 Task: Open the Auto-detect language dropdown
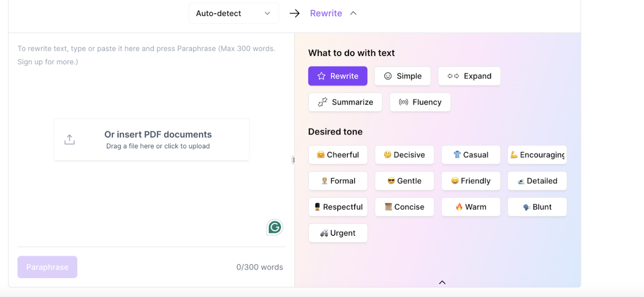[x=234, y=13]
